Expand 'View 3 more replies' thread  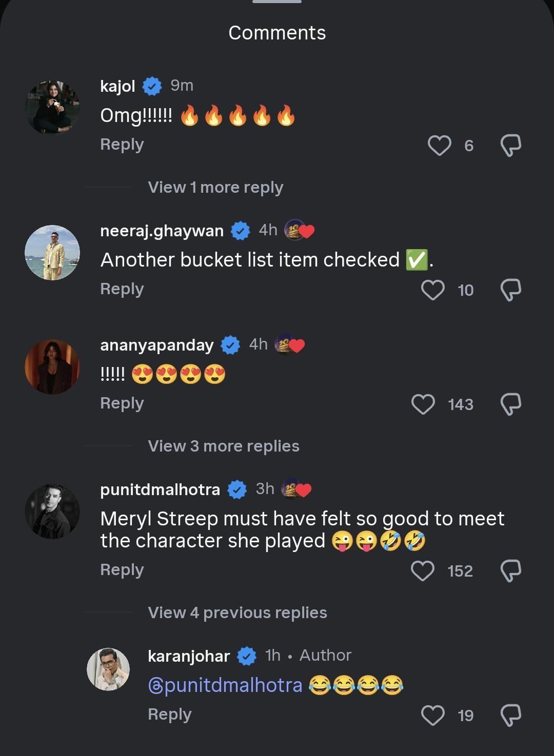click(x=224, y=446)
